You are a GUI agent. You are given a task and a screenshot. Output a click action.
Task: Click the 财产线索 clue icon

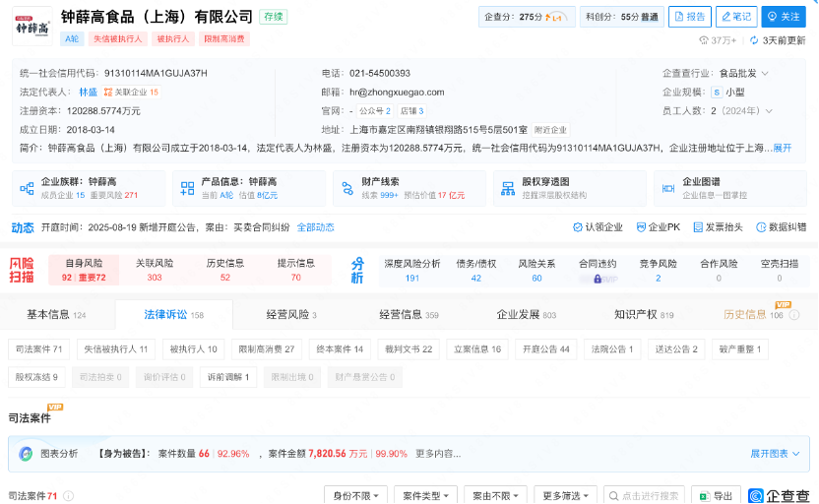pos(347,188)
